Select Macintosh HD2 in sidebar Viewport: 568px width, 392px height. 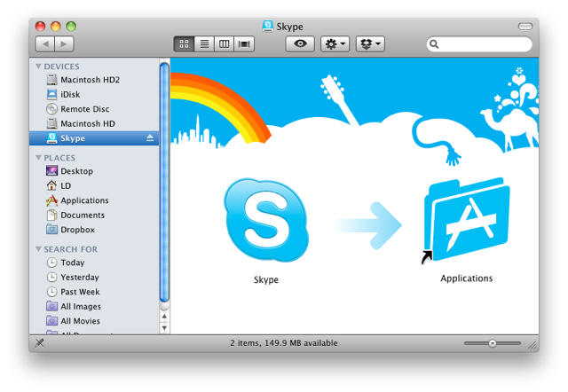(89, 80)
